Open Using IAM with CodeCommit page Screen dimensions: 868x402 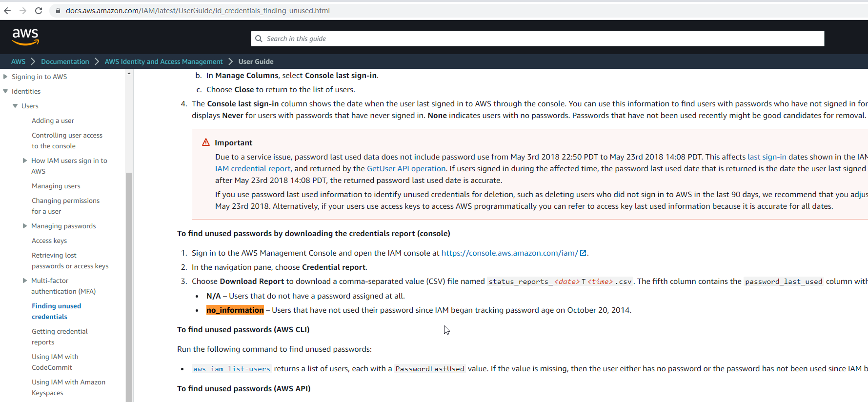pyautogui.click(x=55, y=362)
